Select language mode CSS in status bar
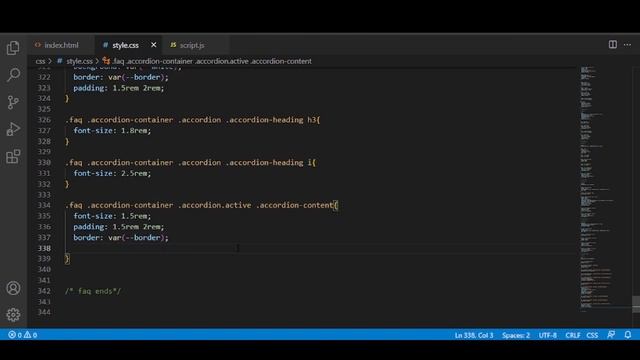The image size is (640, 360). point(592,335)
